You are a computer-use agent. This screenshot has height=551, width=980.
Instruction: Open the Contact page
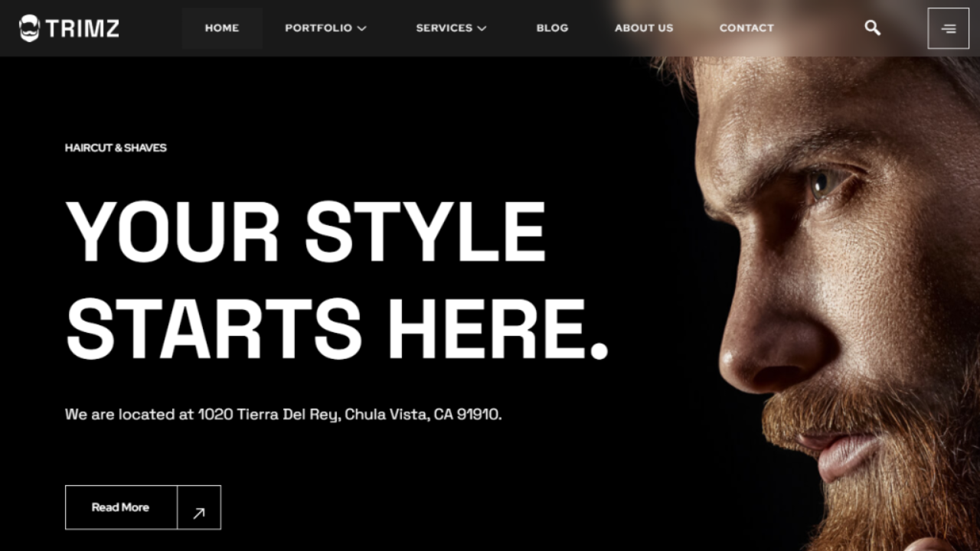tap(746, 28)
